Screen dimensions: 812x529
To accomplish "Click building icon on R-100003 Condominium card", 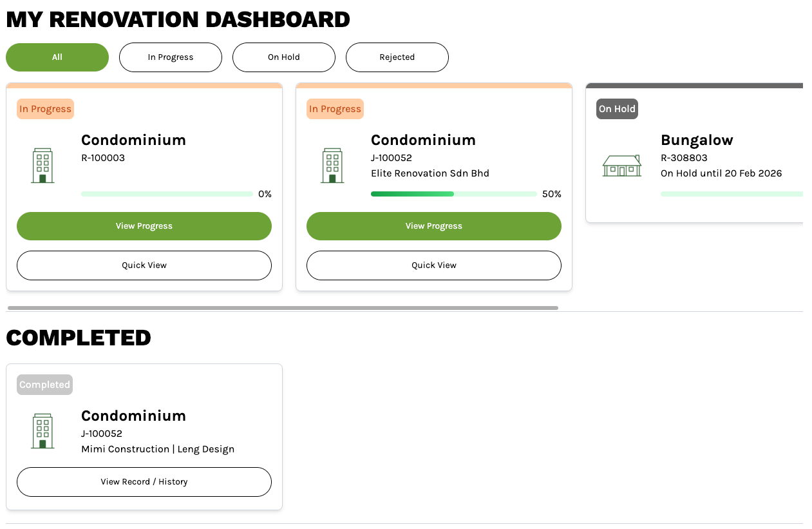I will 42,166.
